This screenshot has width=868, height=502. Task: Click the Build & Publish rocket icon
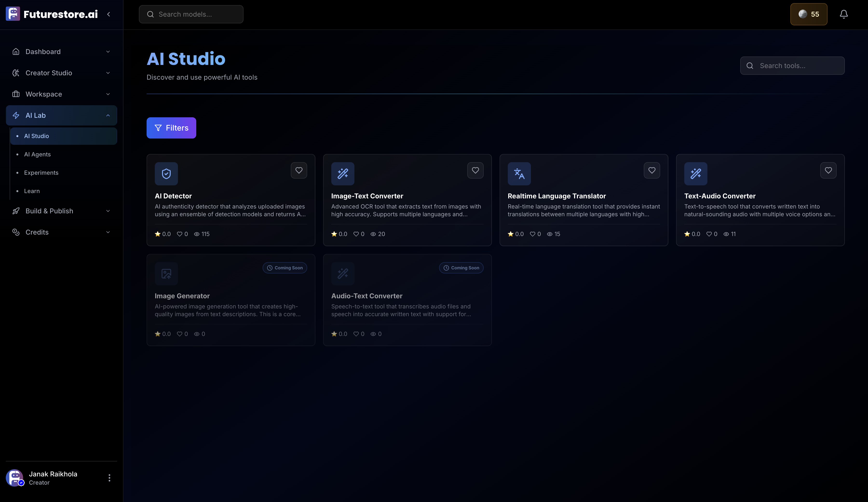(x=16, y=211)
